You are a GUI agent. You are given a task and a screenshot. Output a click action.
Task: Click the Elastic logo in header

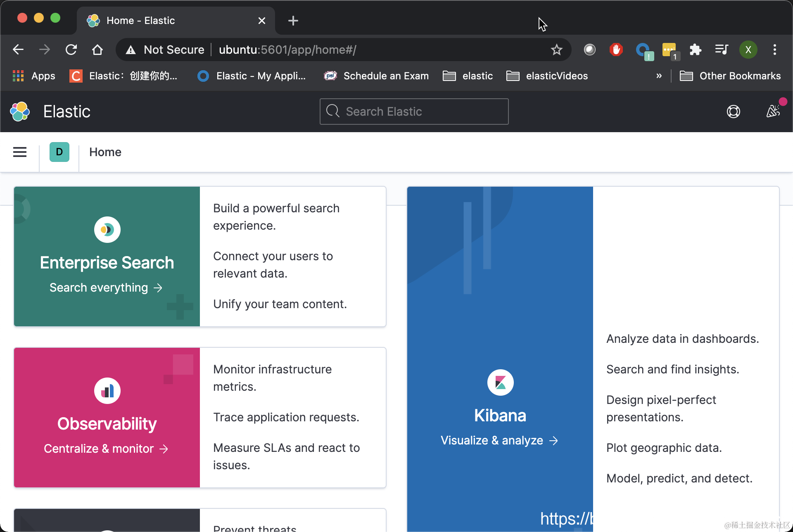pyautogui.click(x=20, y=112)
